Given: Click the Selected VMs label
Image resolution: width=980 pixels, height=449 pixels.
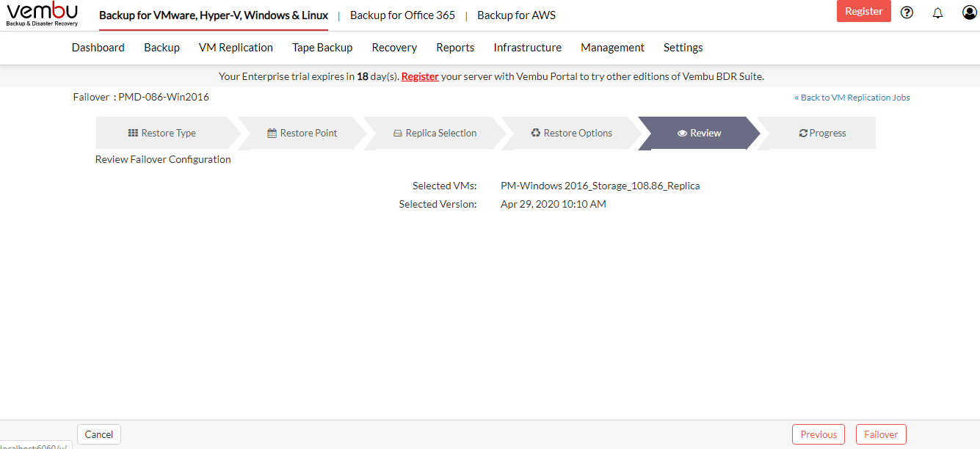Looking at the screenshot, I should 445,186.
